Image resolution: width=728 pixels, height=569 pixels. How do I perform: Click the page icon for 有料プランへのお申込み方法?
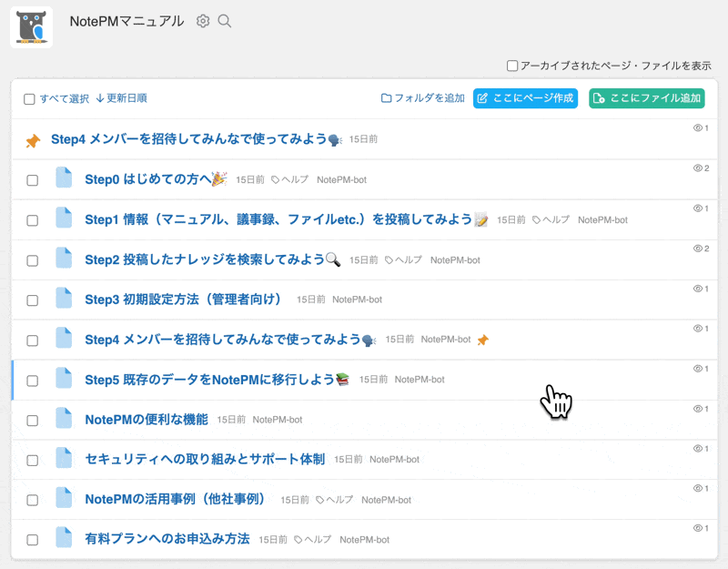coord(64,537)
